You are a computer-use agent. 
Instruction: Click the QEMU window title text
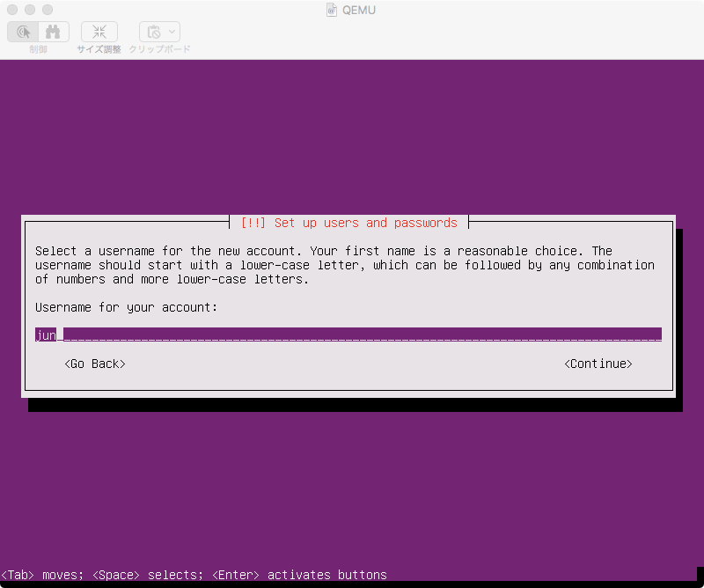click(x=359, y=10)
